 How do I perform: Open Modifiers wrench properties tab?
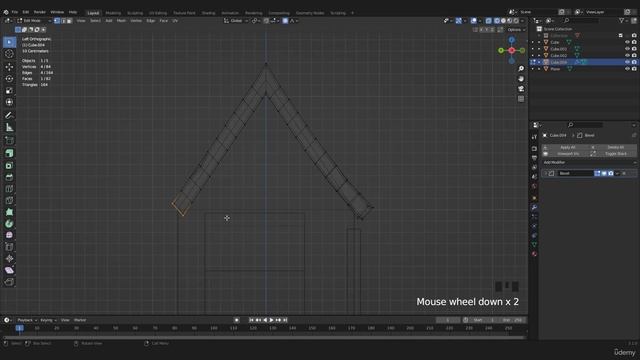(x=534, y=207)
